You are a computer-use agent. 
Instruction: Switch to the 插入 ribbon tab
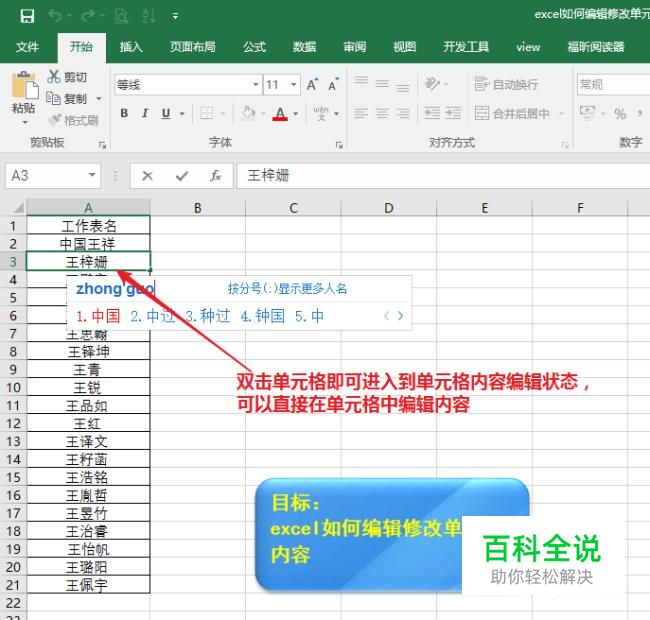(x=131, y=47)
